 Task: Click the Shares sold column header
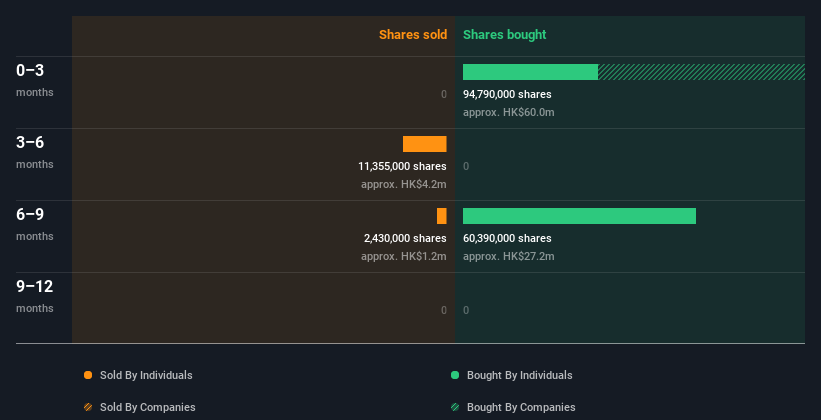coord(413,35)
